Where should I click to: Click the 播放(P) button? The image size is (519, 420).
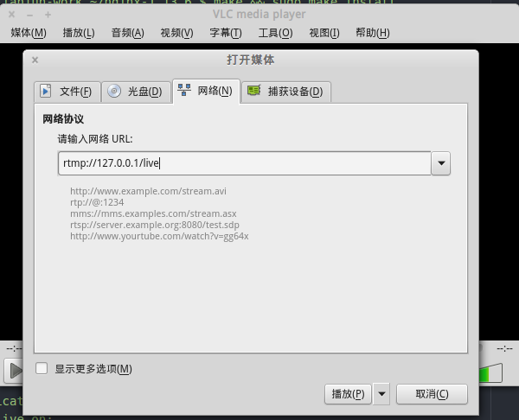point(348,394)
